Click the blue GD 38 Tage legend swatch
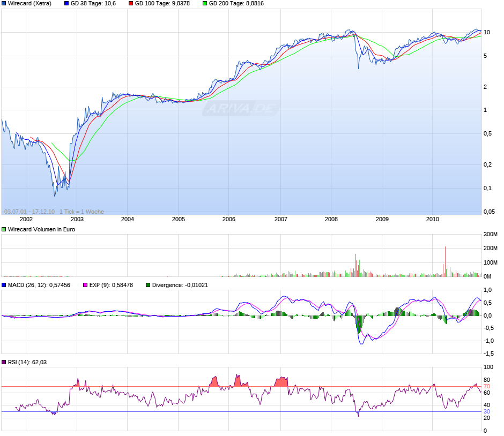The width and height of the screenshot is (504, 436). tap(66, 3)
